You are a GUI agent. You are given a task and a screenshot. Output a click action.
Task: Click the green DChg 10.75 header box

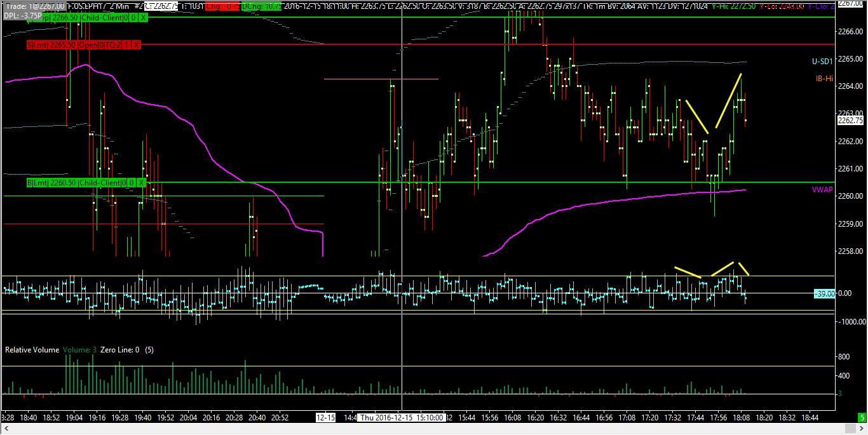[x=261, y=6]
